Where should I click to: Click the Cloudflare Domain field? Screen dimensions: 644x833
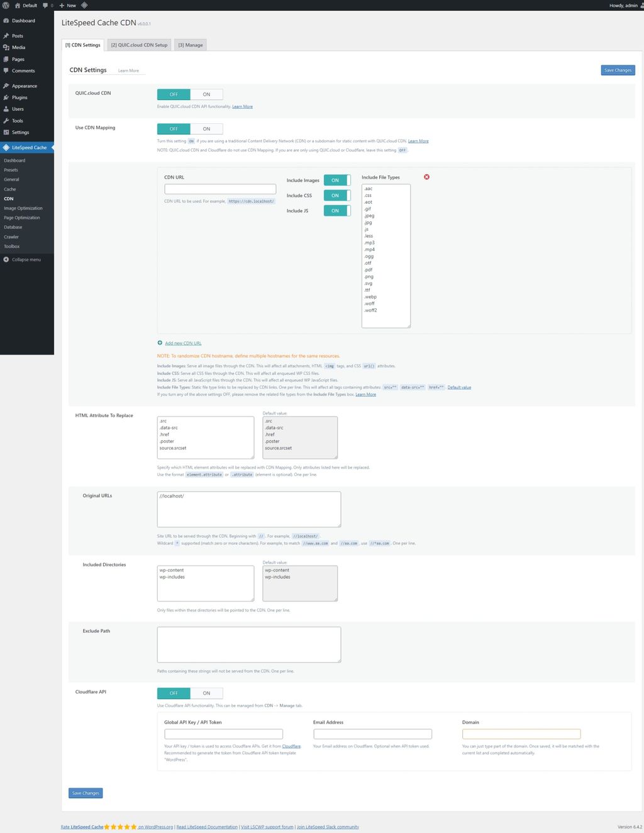(x=521, y=734)
